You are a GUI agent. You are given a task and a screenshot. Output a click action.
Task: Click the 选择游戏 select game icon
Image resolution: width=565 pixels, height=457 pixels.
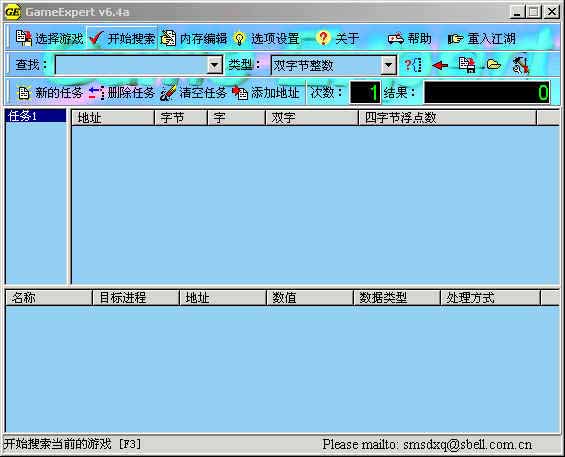[24, 38]
